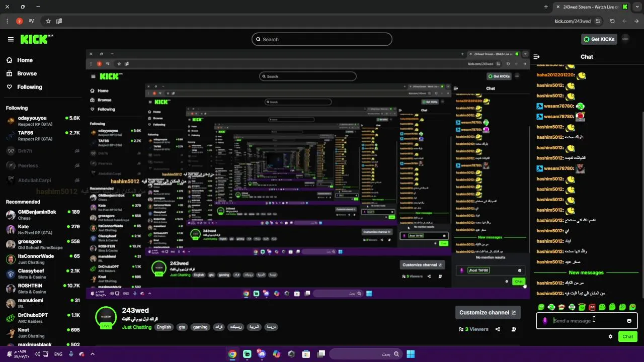Screen dimensions: 644x362
Task: Click the kick.com/243wed address bar
Action: tap(573, 21)
